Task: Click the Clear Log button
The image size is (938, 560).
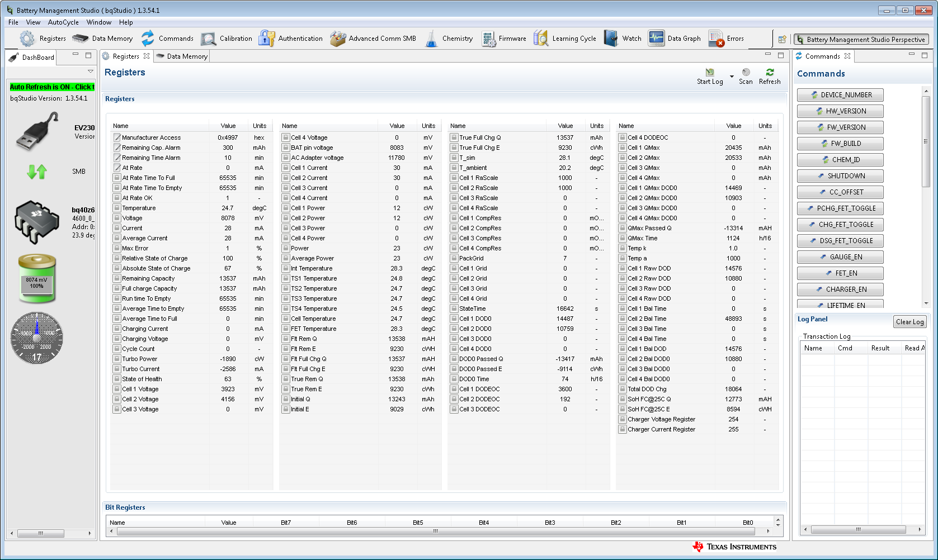Action: (x=909, y=322)
